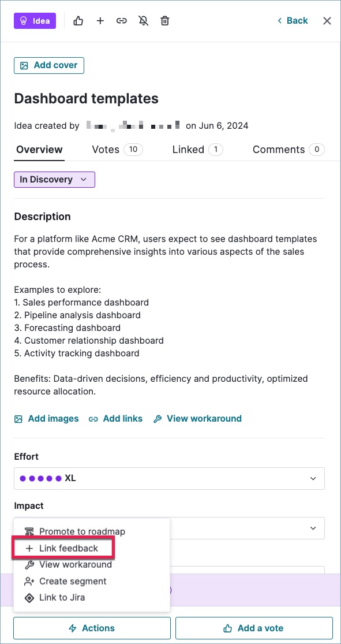Click the Add a vote button
The image size is (341, 644).
click(x=254, y=628)
